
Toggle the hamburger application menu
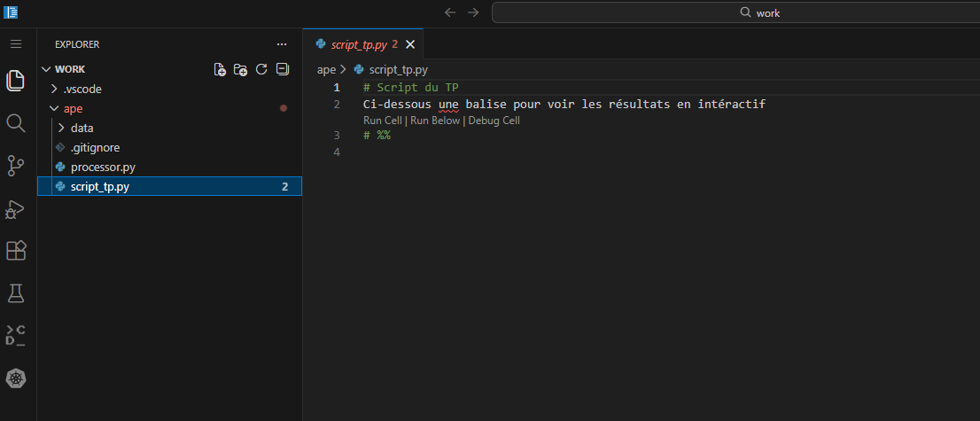pos(16,43)
